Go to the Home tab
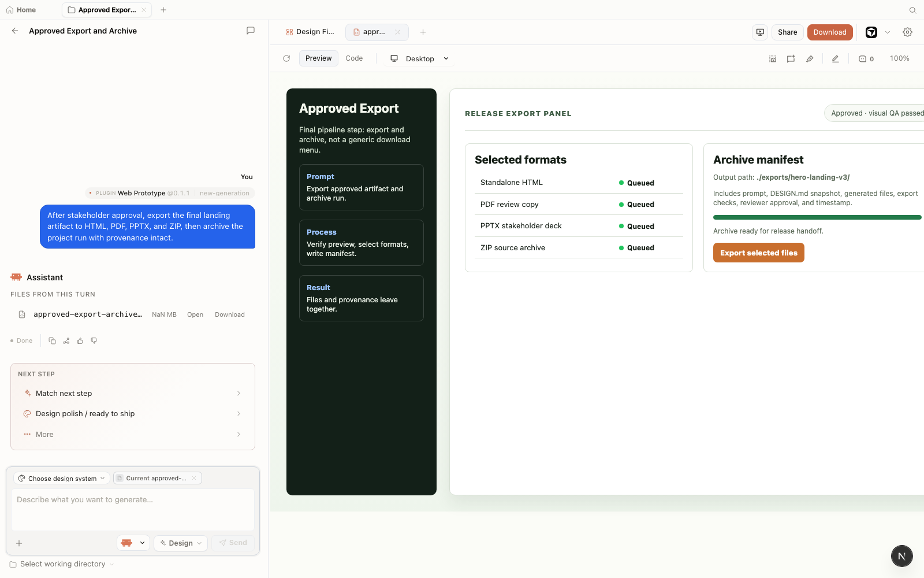Viewport: 924px width, 578px height. tap(21, 10)
